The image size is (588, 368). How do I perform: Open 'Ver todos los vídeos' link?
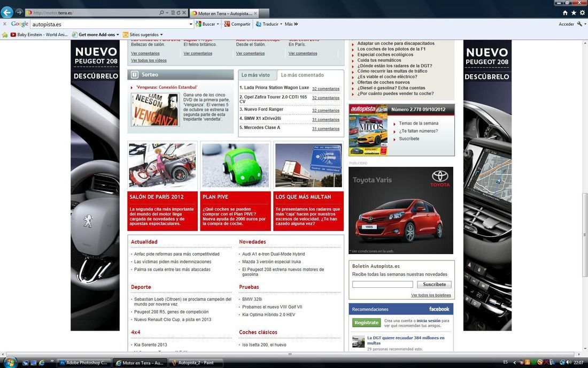(149, 60)
